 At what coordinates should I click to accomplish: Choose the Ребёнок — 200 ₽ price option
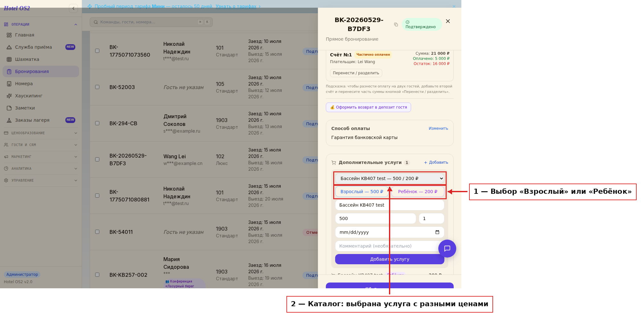pyautogui.click(x=418, y=192)
